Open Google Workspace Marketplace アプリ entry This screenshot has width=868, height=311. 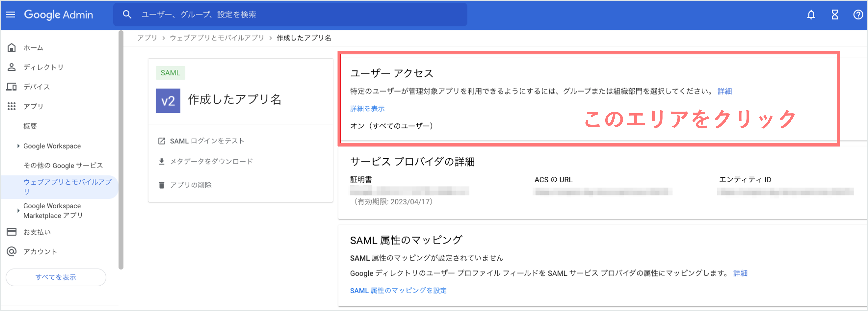[x=53, y=211]
